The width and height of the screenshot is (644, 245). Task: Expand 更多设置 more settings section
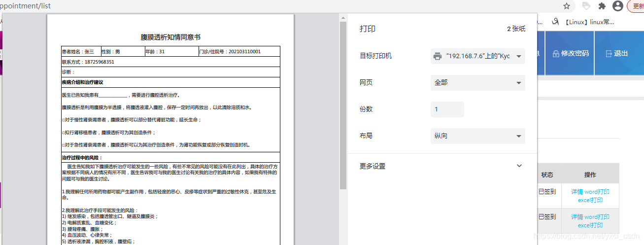click(442, 166)
